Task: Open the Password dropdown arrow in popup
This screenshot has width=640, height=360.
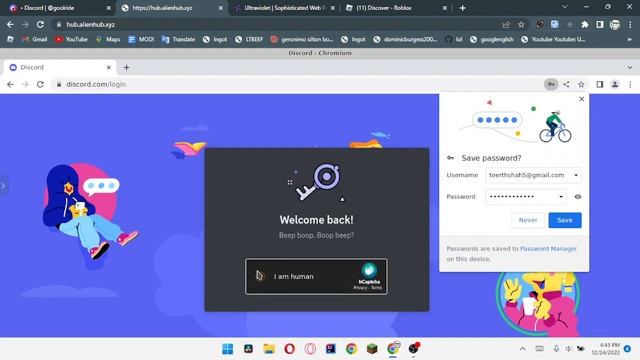Action: pyautogui.click(x=561, y=197)
